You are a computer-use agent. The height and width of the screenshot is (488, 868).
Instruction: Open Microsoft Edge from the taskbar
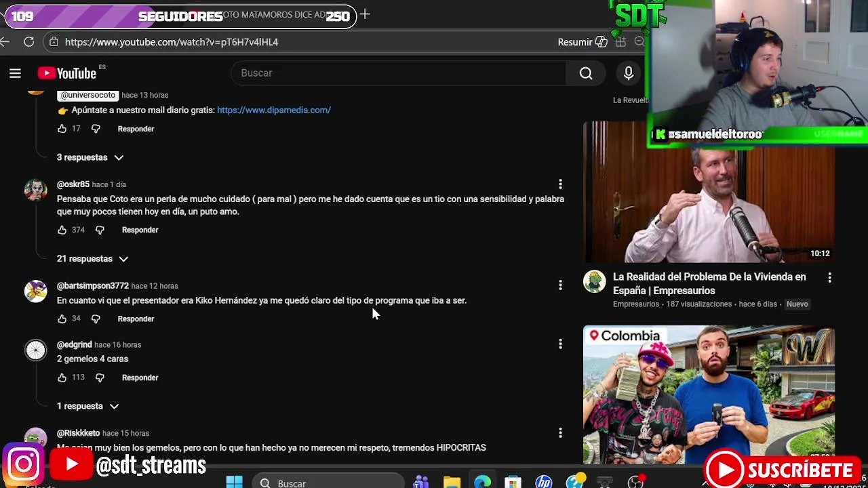[x=482, y=482]
